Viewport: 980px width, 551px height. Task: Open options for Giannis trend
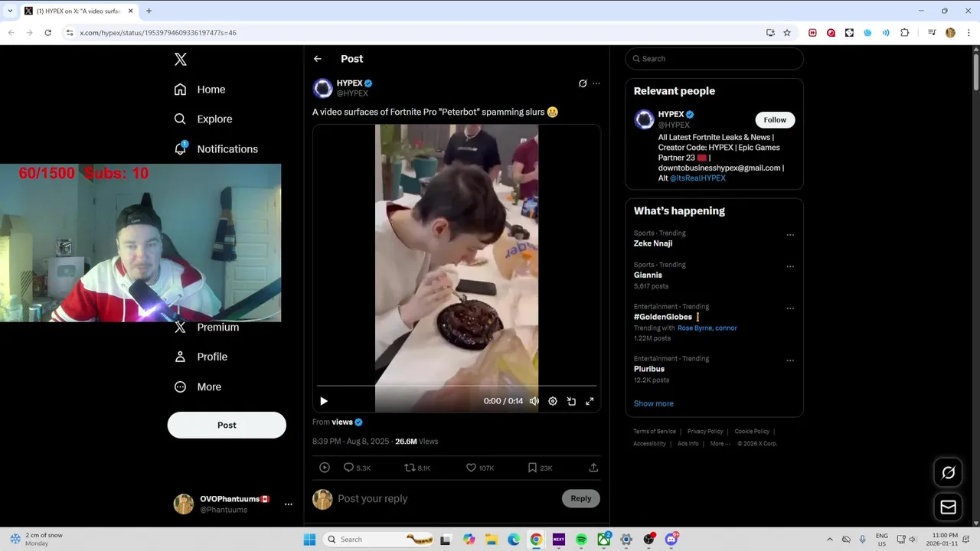tap(790, 267)
